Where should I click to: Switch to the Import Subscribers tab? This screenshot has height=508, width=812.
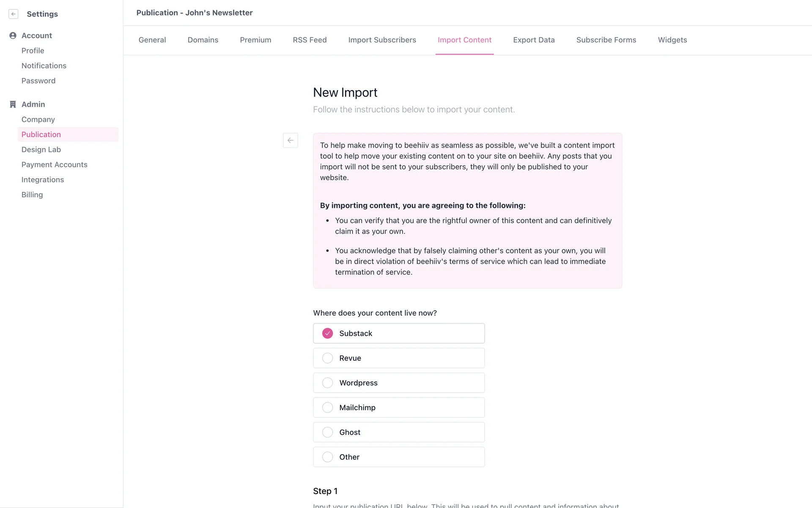(382, 40)
